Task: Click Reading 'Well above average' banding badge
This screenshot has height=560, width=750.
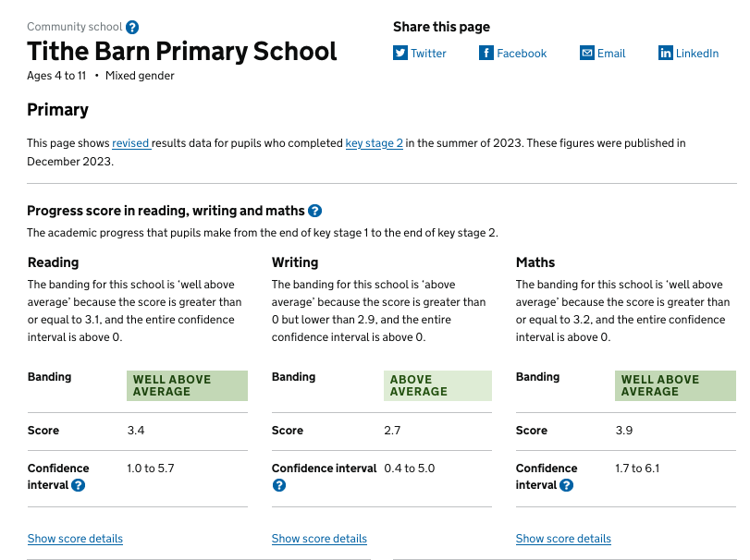Action: [x=187, y=385]
